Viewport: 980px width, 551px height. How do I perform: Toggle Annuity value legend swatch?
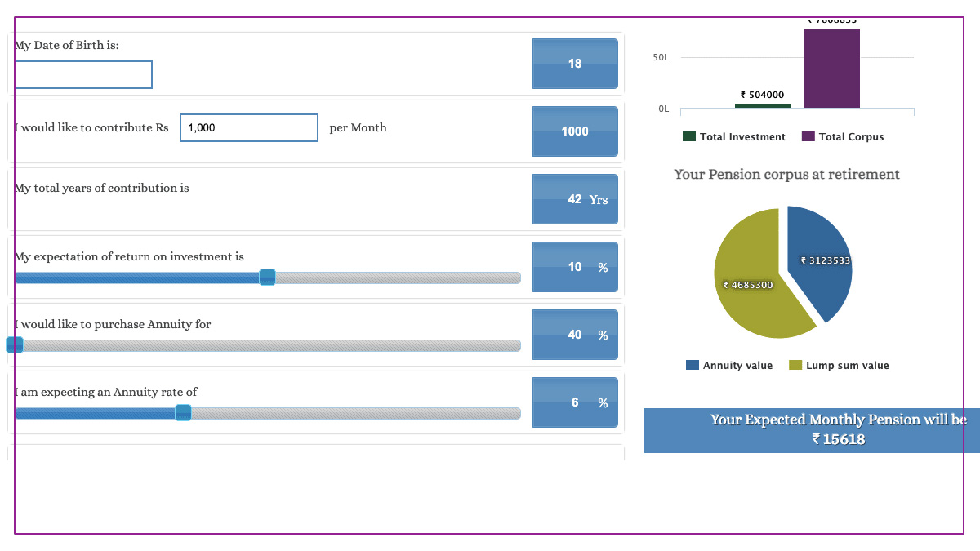pyautogui.click(x=693, y=365)
